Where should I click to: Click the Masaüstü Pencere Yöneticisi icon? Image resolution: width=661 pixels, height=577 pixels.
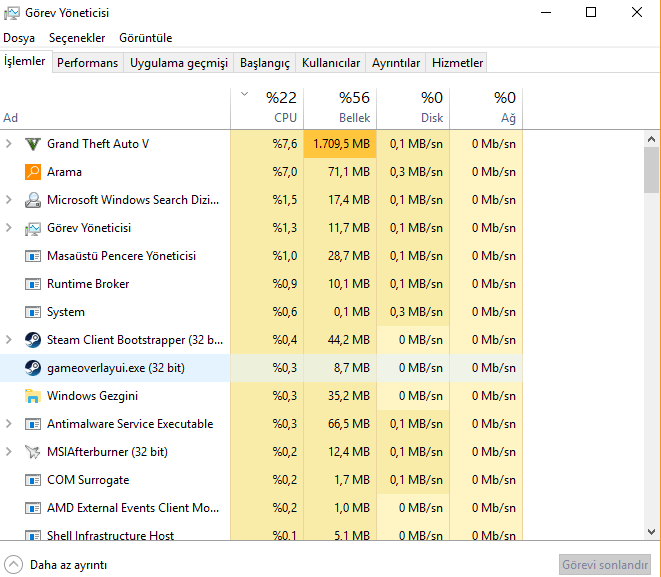(x=32, y=256)
